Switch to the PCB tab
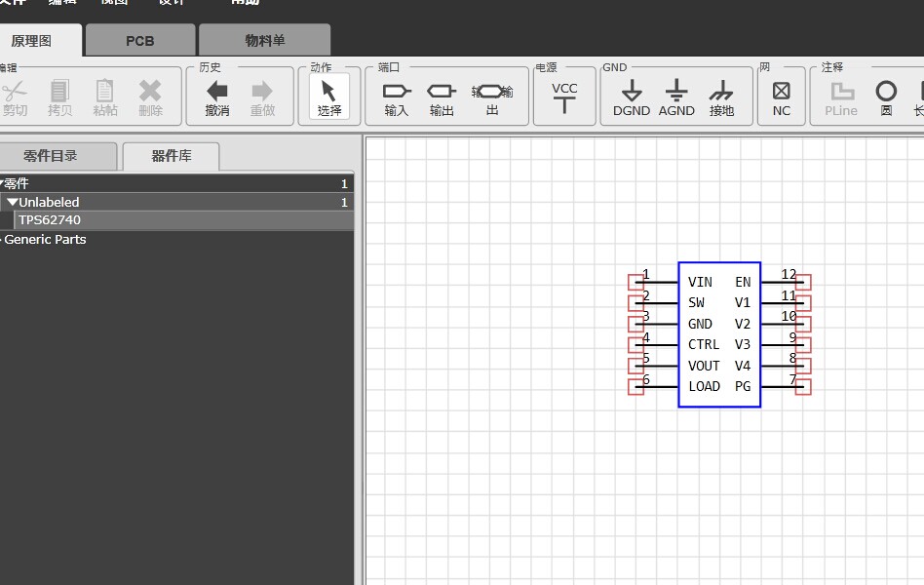Image resolution: width=924 pixels, height=585 pixels. pyautogui.click(x=140, y=40)
